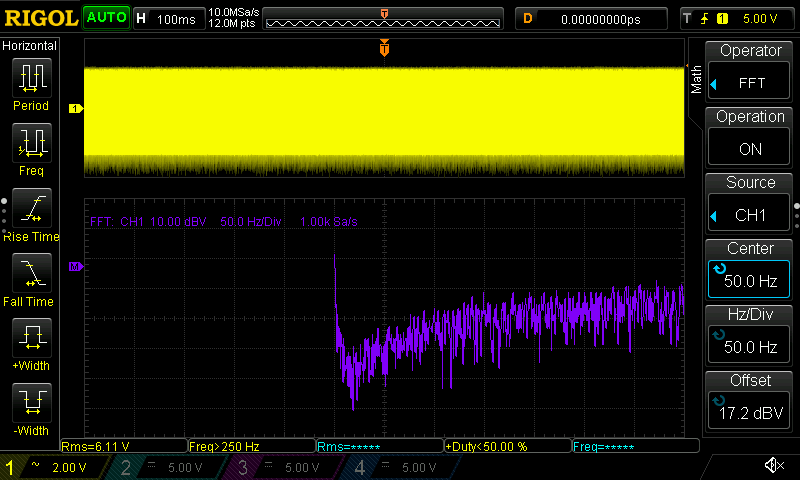Choose the Fall Time measurement icon
The width and height of the screenshot is (800, 480).
[x=30, y=275]
